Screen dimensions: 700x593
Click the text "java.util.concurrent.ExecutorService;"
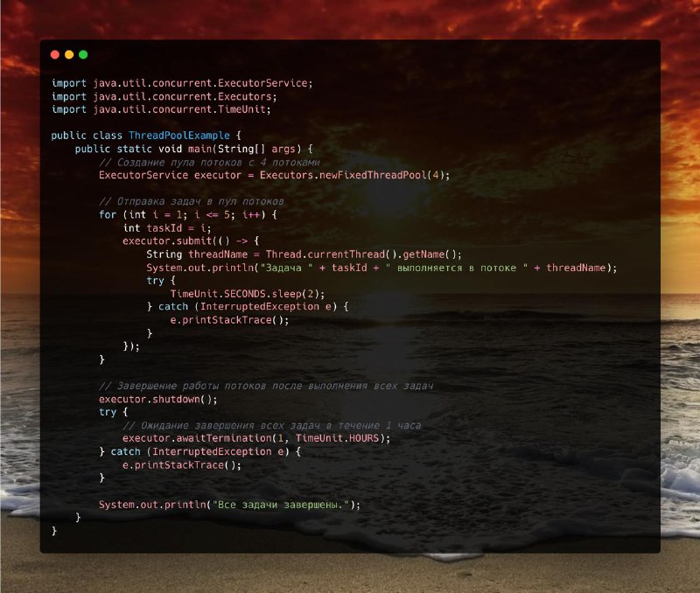(x=203, y=83)
